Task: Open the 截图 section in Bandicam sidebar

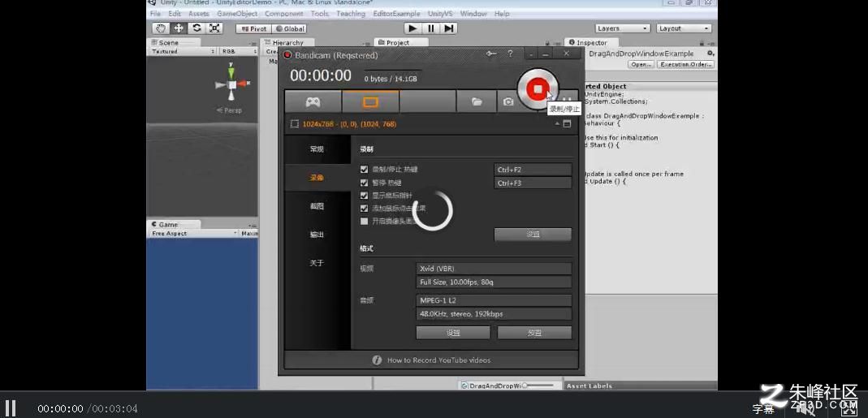Action: (317, 206)
